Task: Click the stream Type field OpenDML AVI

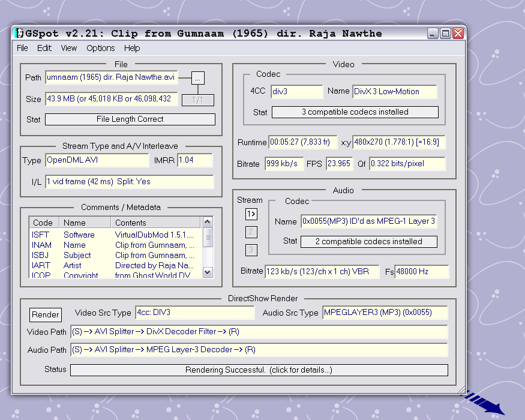Action: coord(97,160)
